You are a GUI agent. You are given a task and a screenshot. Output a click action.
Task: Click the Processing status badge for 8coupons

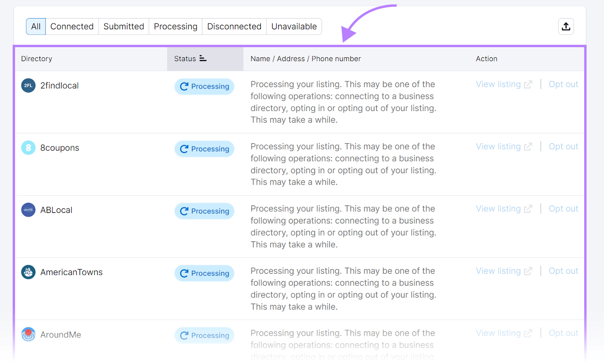(204, 149)
